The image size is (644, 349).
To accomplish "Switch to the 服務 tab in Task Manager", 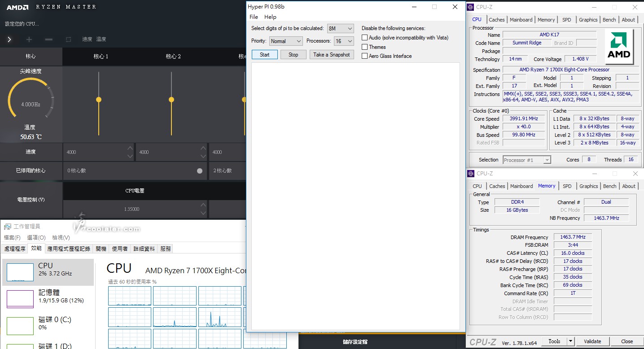I will pyautogui.click(x=166, y=249).
